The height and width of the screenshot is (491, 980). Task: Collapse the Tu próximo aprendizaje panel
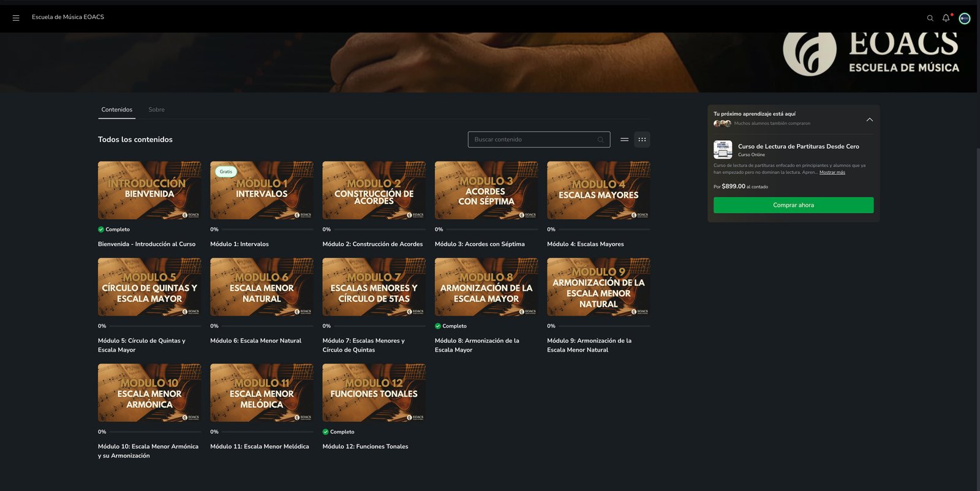(870, 119)
